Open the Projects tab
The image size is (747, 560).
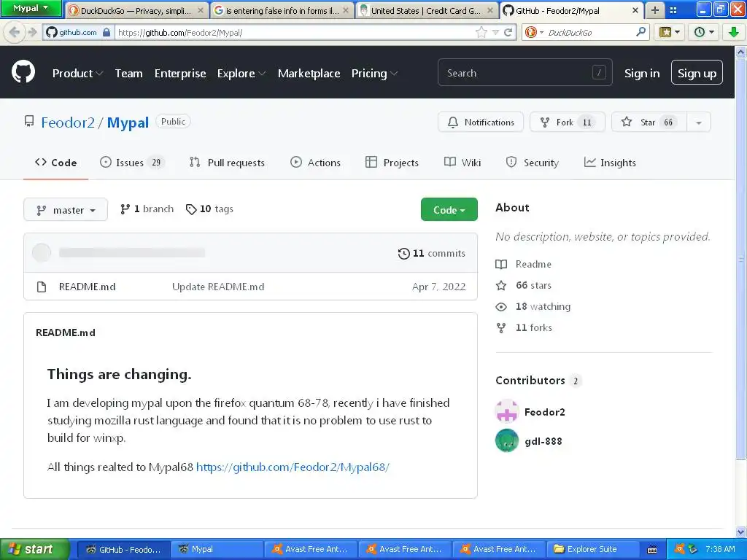click(392, 163)
